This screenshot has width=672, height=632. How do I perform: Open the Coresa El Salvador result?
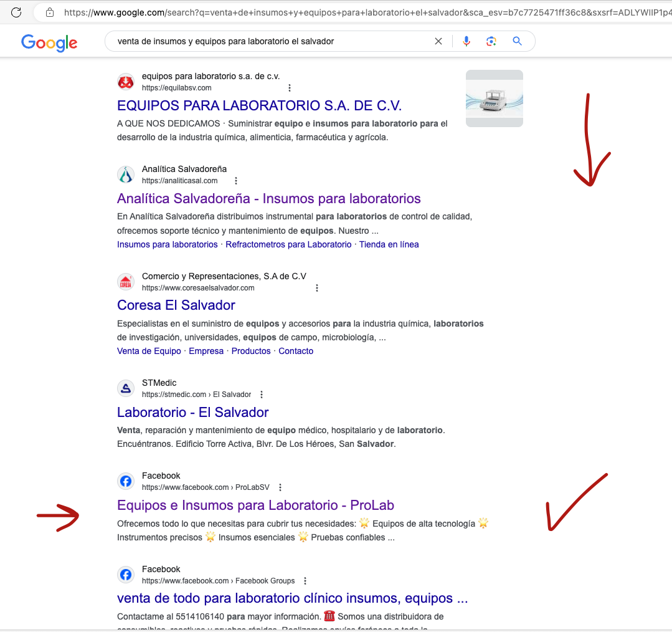[176, 305]
